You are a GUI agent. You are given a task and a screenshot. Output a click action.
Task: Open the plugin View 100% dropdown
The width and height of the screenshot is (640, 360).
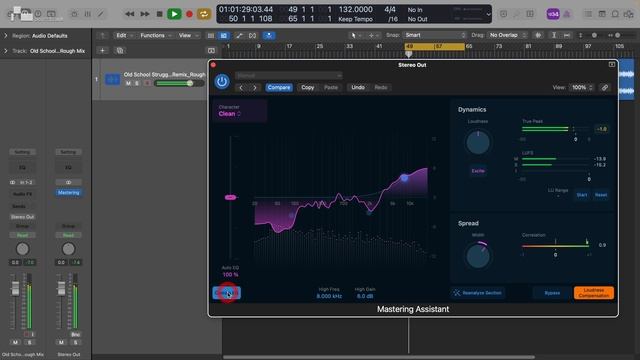coord(582,87)
